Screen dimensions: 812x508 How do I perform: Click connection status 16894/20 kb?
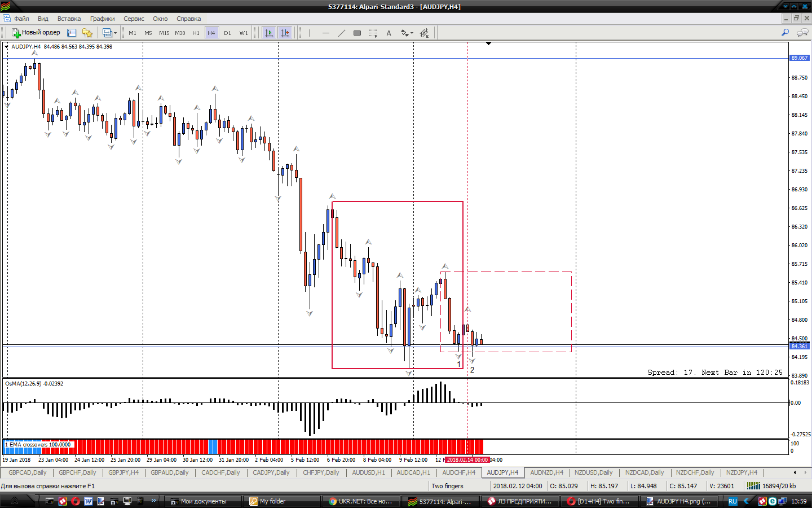click(772, 486)
